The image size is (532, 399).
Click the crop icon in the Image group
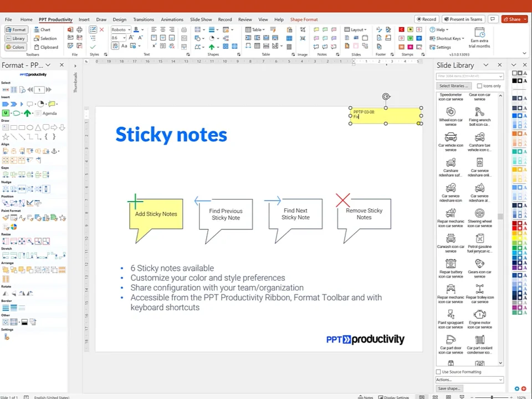pos(303,30)
